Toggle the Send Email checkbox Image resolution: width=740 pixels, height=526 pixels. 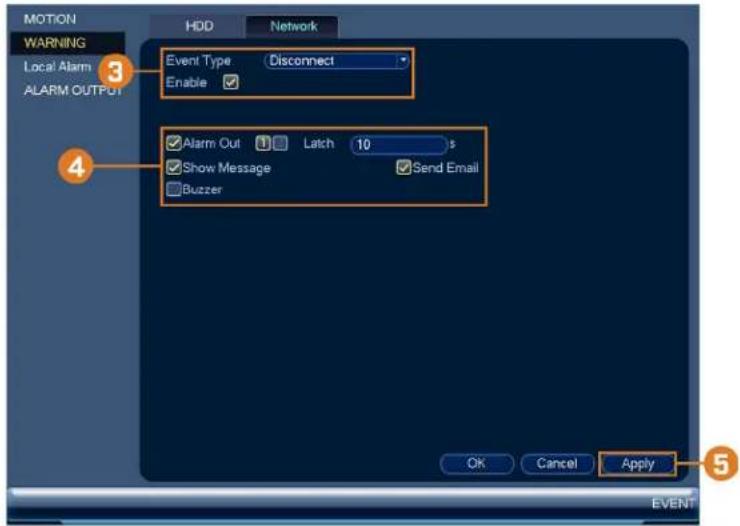404,167
